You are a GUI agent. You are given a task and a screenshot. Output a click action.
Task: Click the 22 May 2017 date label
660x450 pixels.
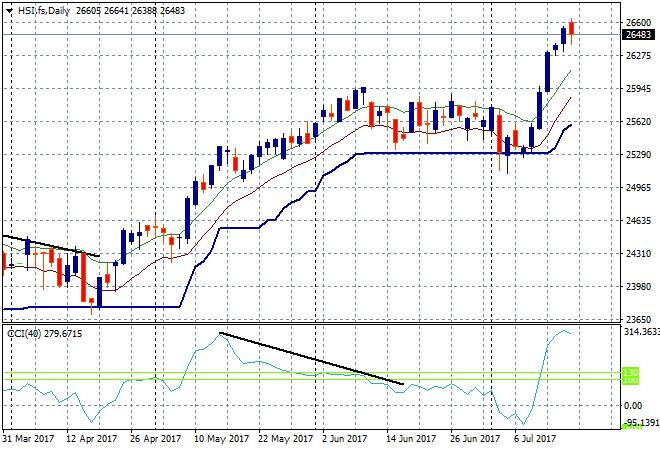(285, 439)
